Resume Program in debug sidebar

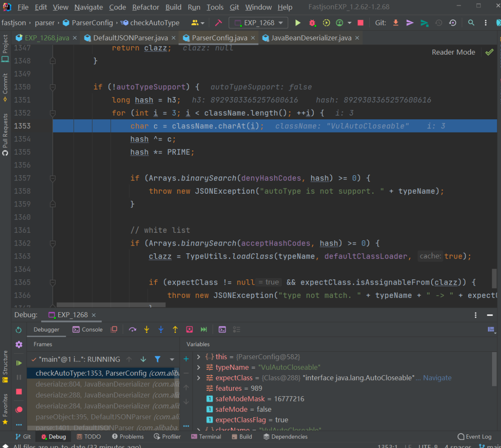[x=19, y=363]
